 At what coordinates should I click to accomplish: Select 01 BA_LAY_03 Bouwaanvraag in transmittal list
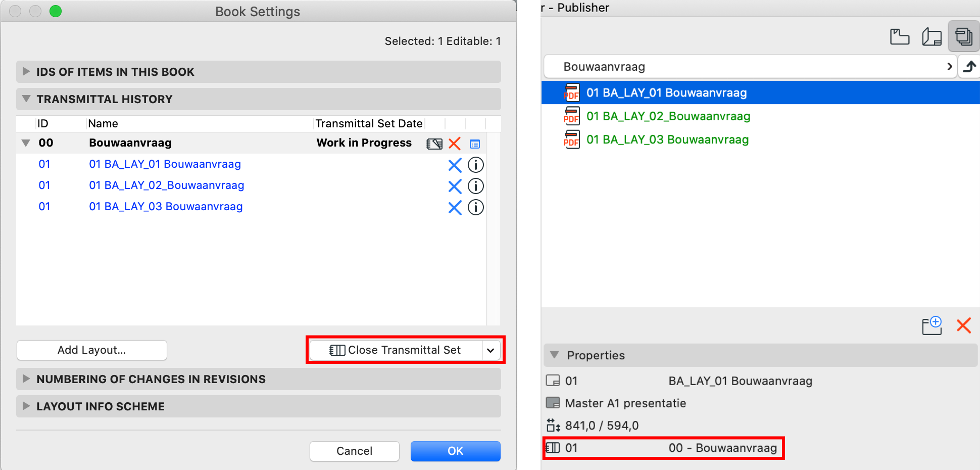166,207
